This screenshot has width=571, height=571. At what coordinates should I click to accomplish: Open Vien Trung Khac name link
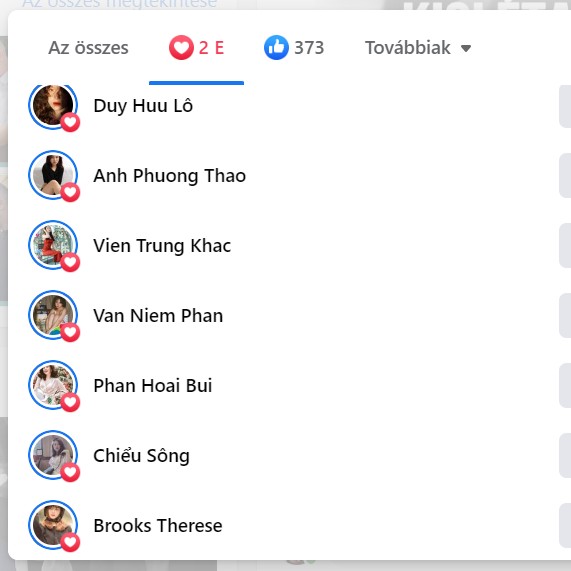pyautogui.click(x=162, y=246)
